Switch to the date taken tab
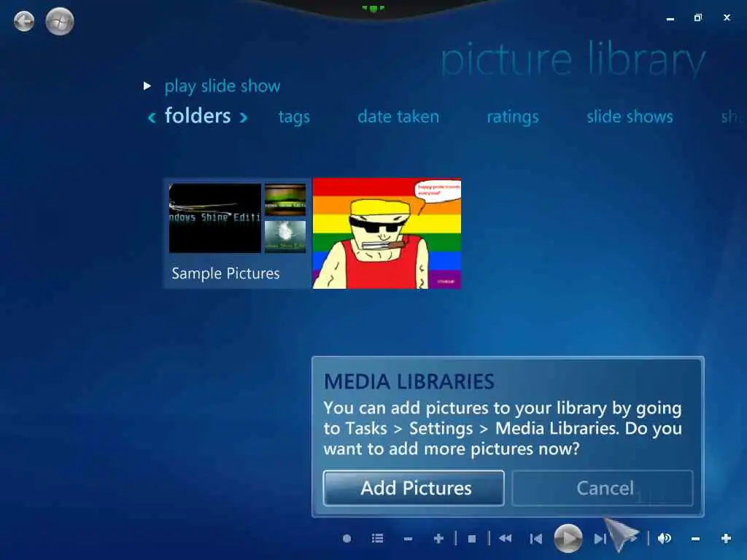 click(398, 117)
